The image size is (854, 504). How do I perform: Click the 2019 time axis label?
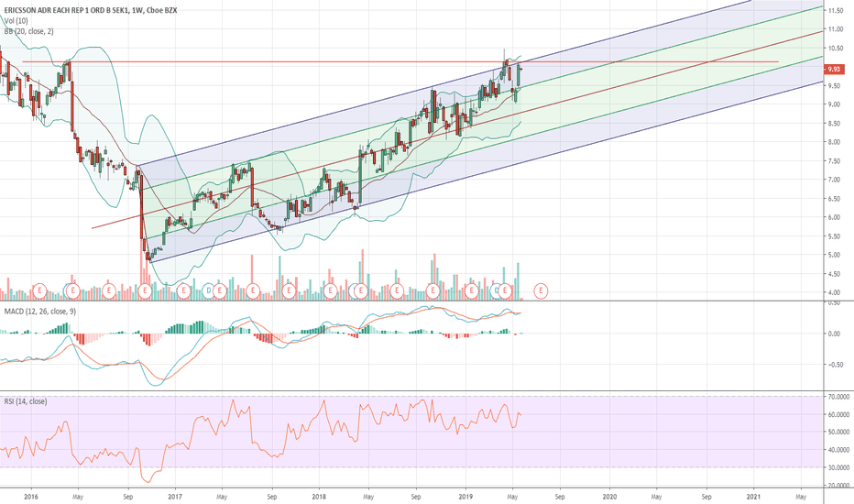[x=465, y=497]
